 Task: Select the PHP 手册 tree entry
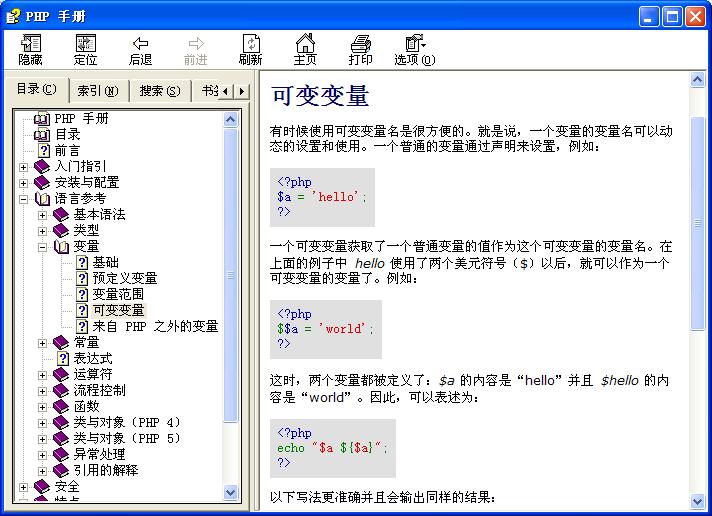(81, 119)
